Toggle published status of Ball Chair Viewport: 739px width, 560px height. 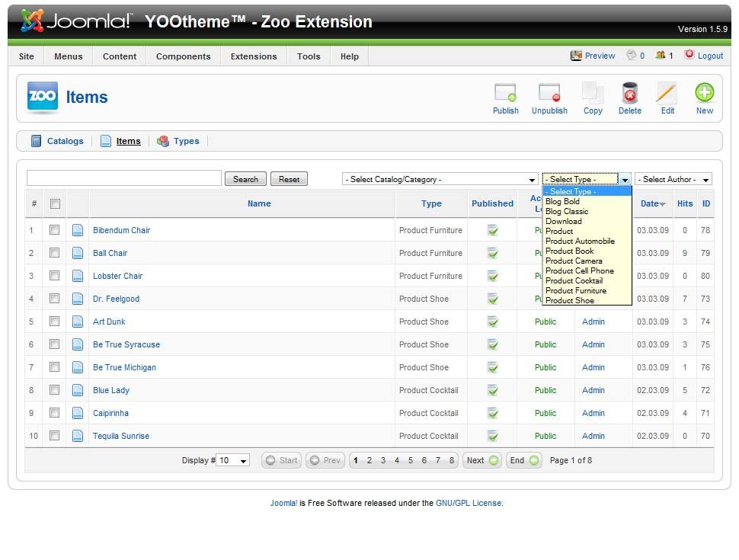[x=492, y=253]
